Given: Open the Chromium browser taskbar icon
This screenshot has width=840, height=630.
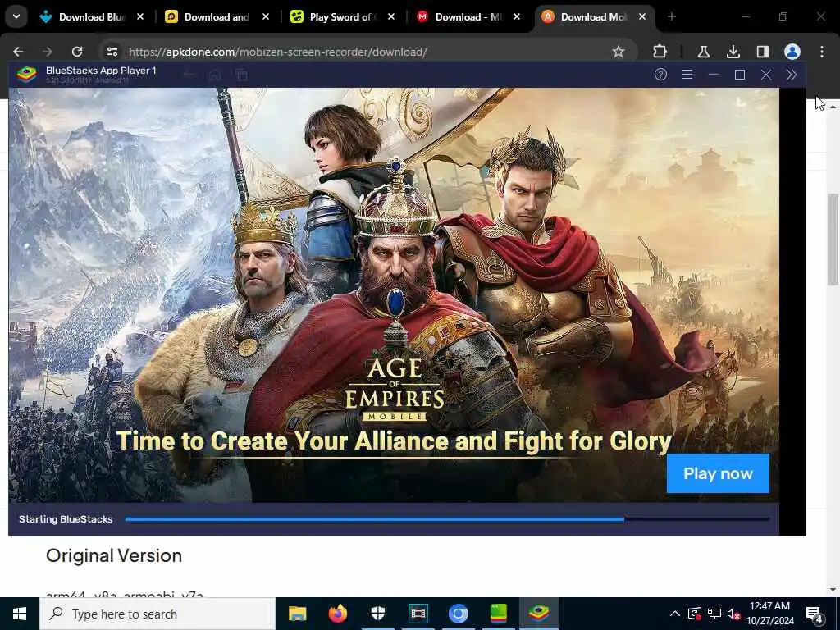Looking at the screenshot, I should (x=458, y=614).
